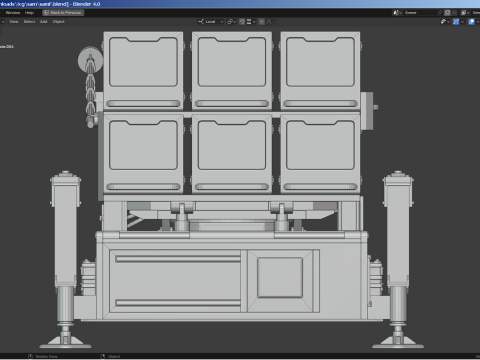Viewport: 480px width, 360px height.
Task: Open the viewport View menu
Action: (14, 22)
